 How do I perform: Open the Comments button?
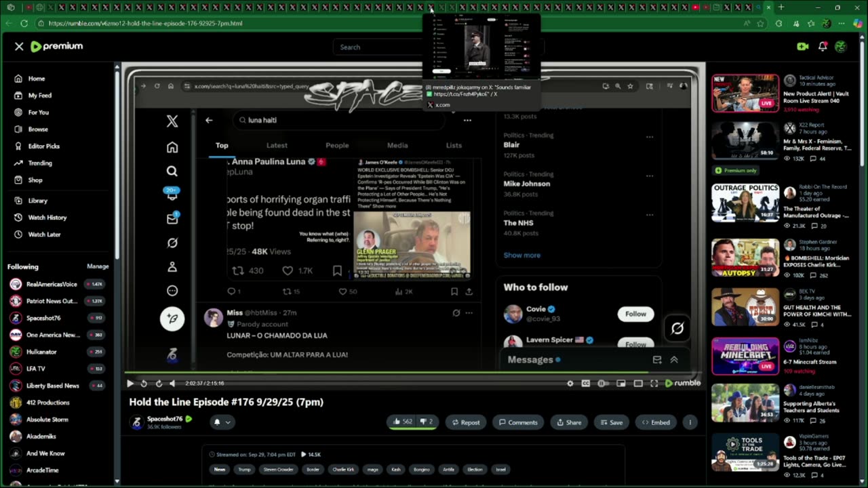click(x=518, y=422)
